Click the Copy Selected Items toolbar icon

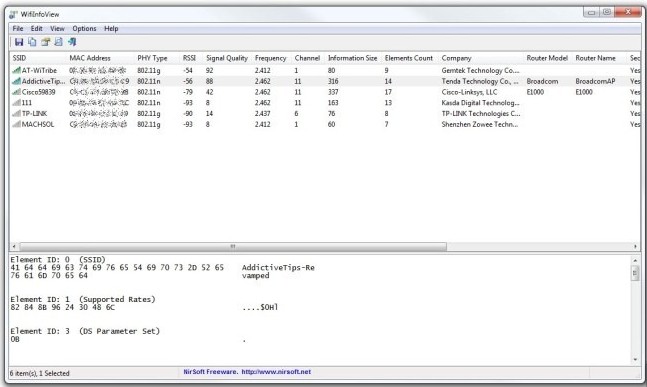tap(32, 42)
